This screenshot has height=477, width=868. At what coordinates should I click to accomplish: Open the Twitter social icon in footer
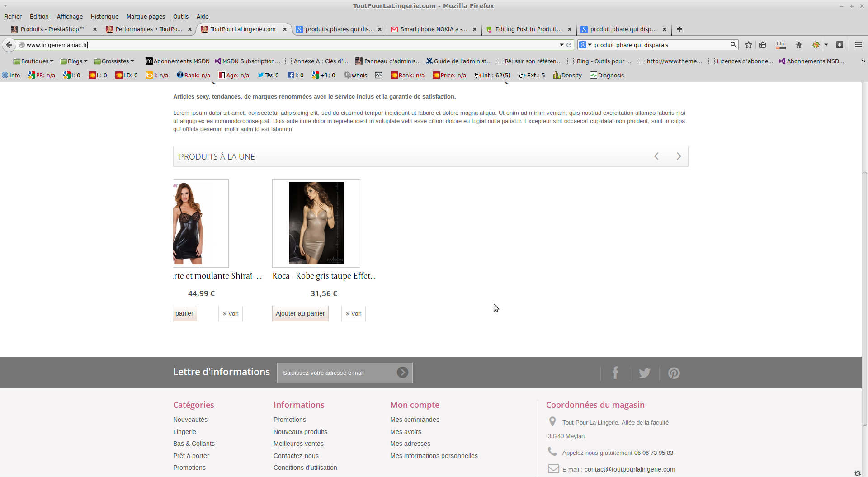(x=645, y=373)
